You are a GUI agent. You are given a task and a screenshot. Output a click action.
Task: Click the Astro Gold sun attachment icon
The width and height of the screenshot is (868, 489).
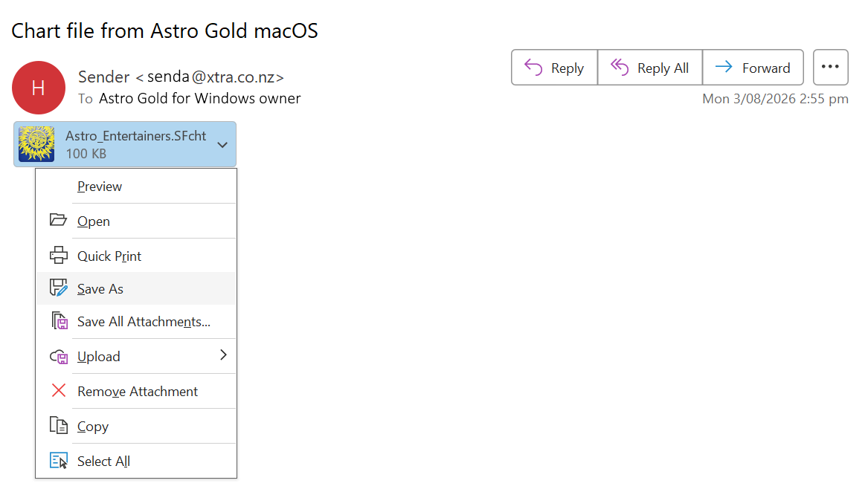[x=36, y=144]
